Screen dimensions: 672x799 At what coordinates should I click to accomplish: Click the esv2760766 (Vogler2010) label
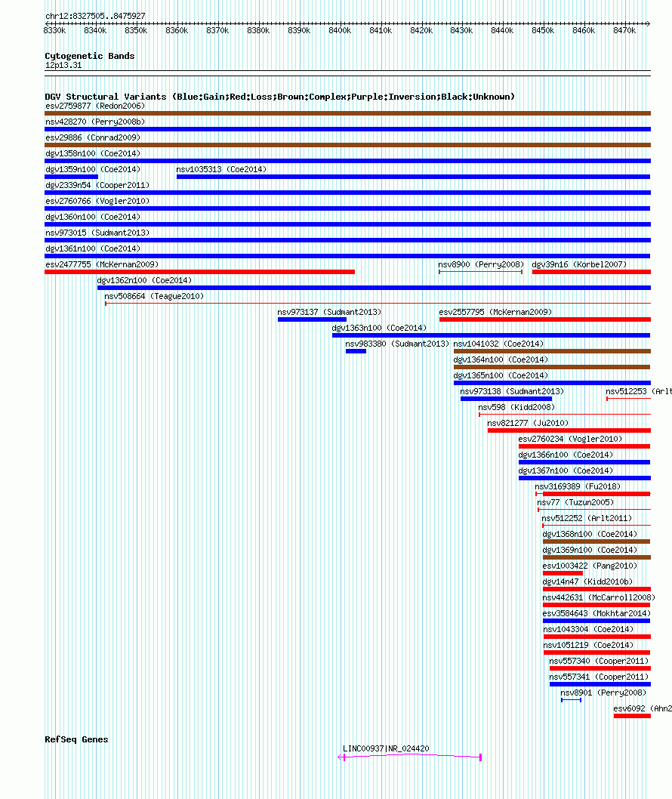(x=97, y=201)
